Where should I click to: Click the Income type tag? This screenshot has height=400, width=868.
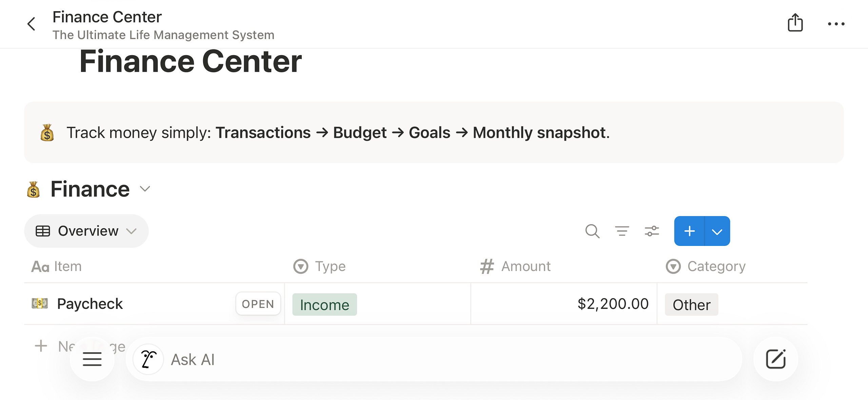(x=324, y=304)
